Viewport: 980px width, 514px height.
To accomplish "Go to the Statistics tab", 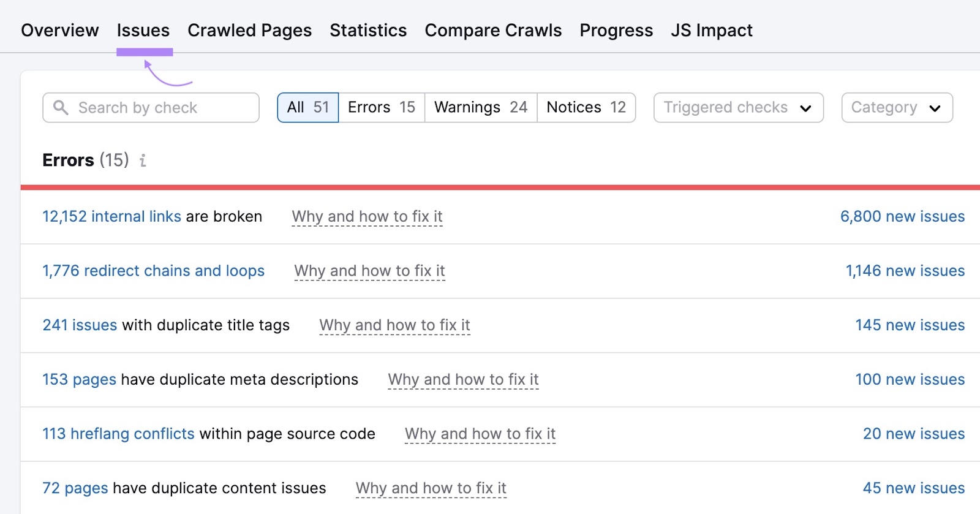I will pos(367,30).
